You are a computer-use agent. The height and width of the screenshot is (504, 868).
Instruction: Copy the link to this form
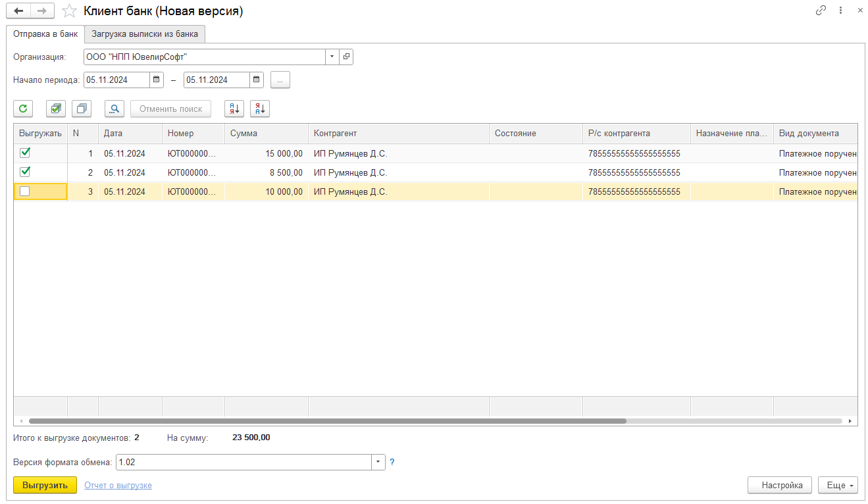click(x=821, y=11)
